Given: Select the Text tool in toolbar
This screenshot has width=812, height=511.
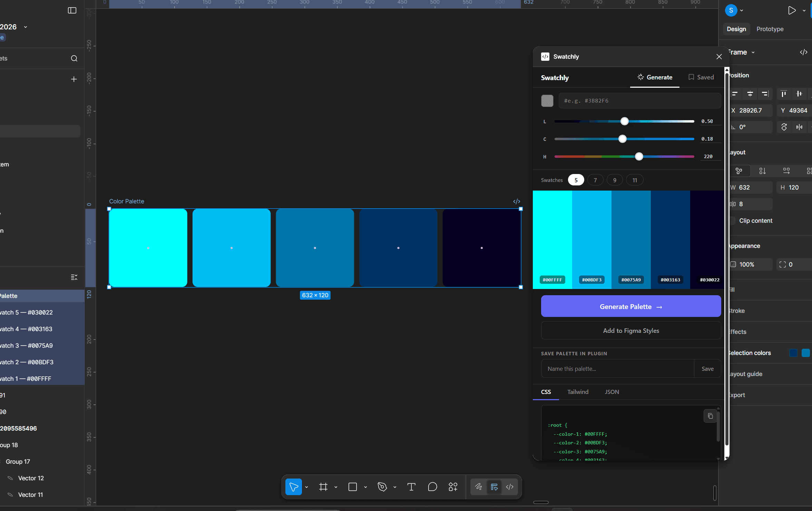Looking at the screenshot, I should [411, 487].
